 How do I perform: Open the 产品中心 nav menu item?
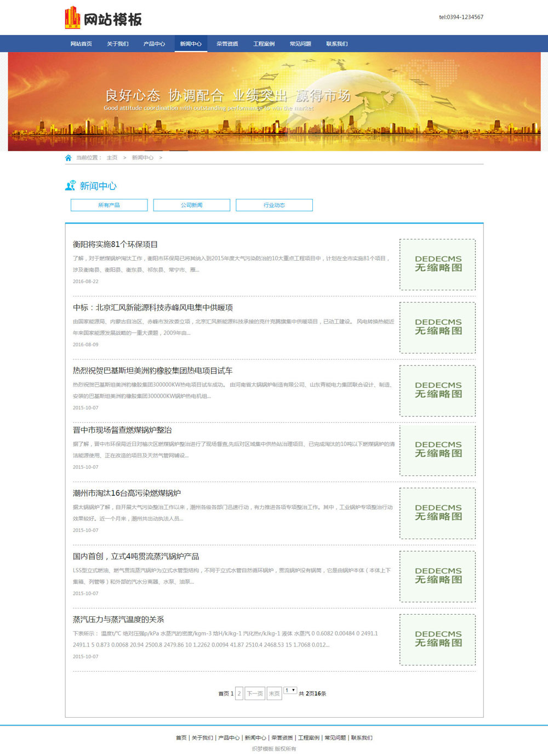tap(154, 44)
